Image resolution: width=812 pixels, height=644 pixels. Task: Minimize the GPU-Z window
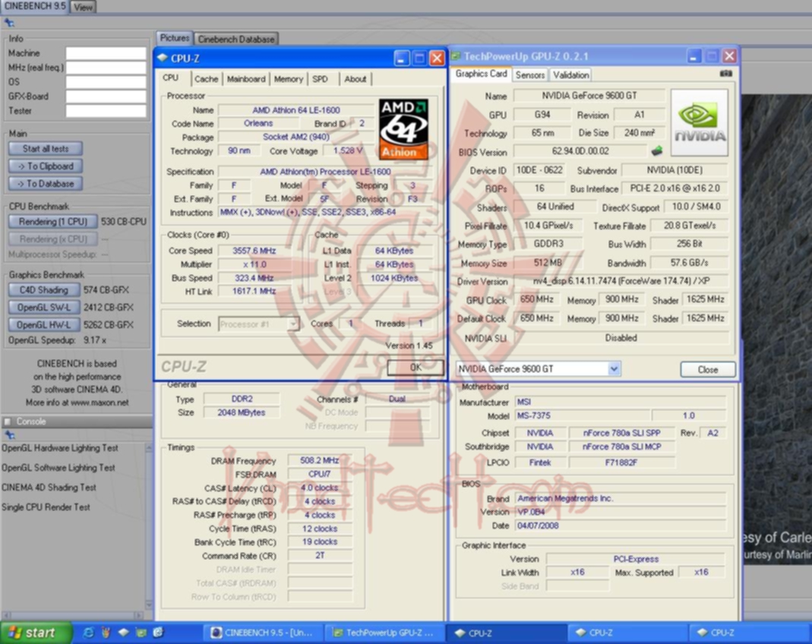694,56
